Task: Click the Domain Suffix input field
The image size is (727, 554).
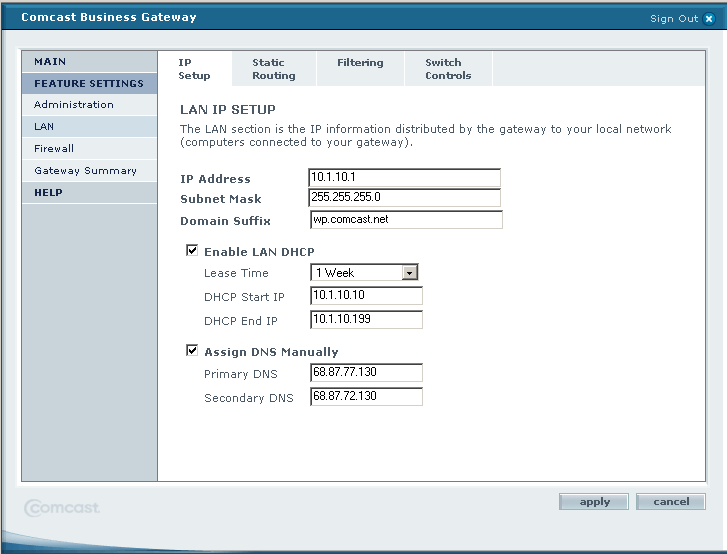Action: pyautogui.click(x=406, y=220)
